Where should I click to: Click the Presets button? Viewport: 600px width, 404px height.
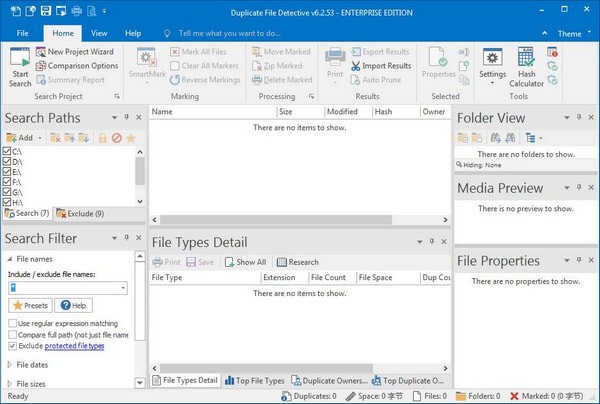point(29,305)
